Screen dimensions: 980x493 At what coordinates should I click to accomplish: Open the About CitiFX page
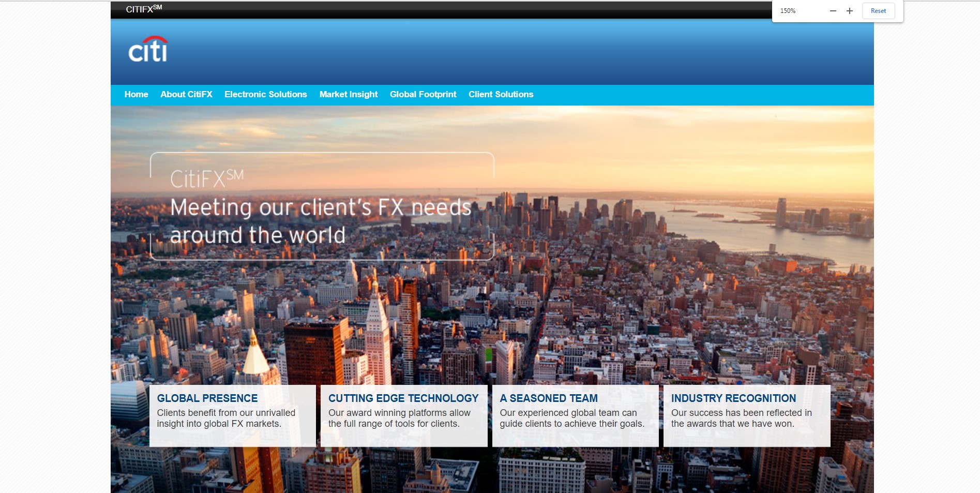point(186,95)
